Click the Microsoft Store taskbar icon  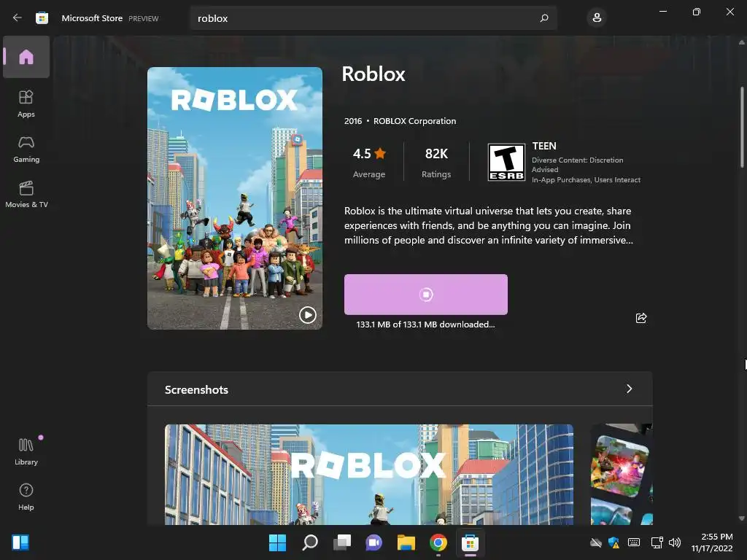[x=471, y=542]
